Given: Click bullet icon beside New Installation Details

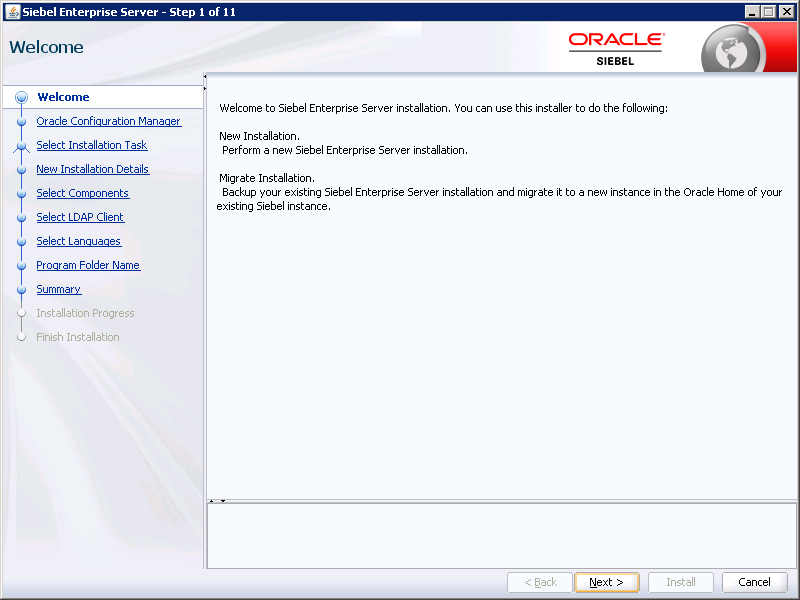Looking at the screenshot, I should coord(21,169).
